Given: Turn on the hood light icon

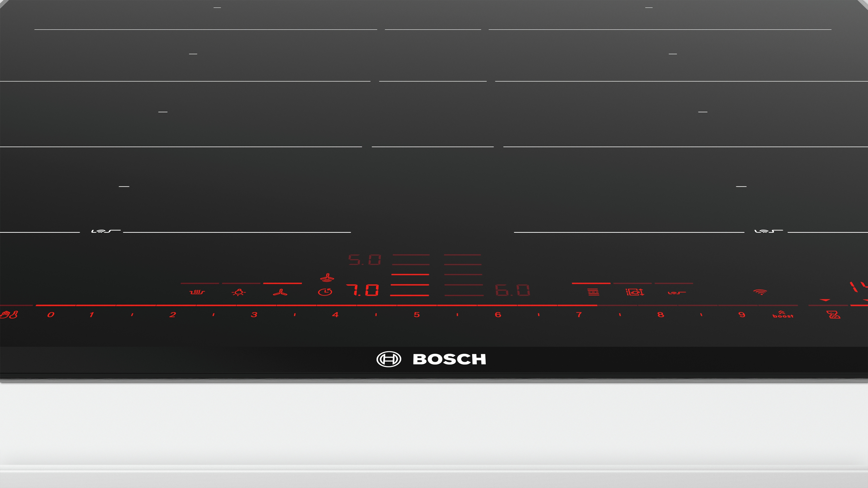Looking at the screenshot, I should 239,292.
